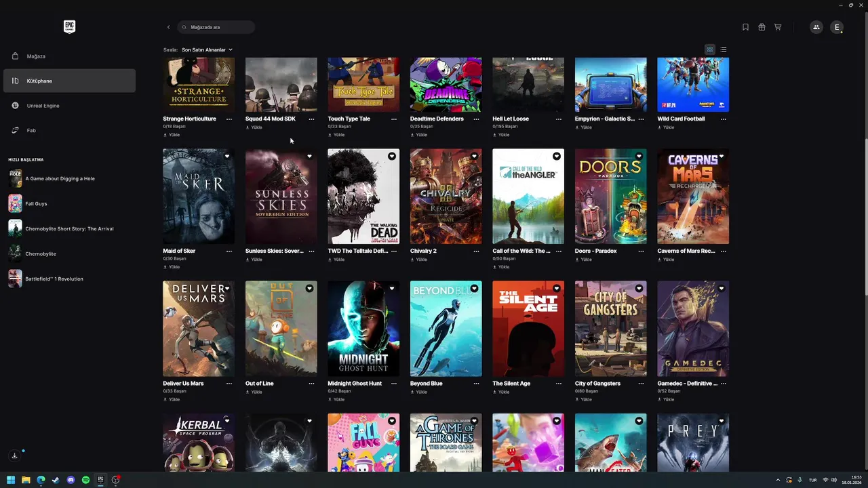This screenshot has width=868, height=488.
Task: Toggle favorite heart on Doors - Paradox
Action: pyautogui.click(x=639, y=157)
